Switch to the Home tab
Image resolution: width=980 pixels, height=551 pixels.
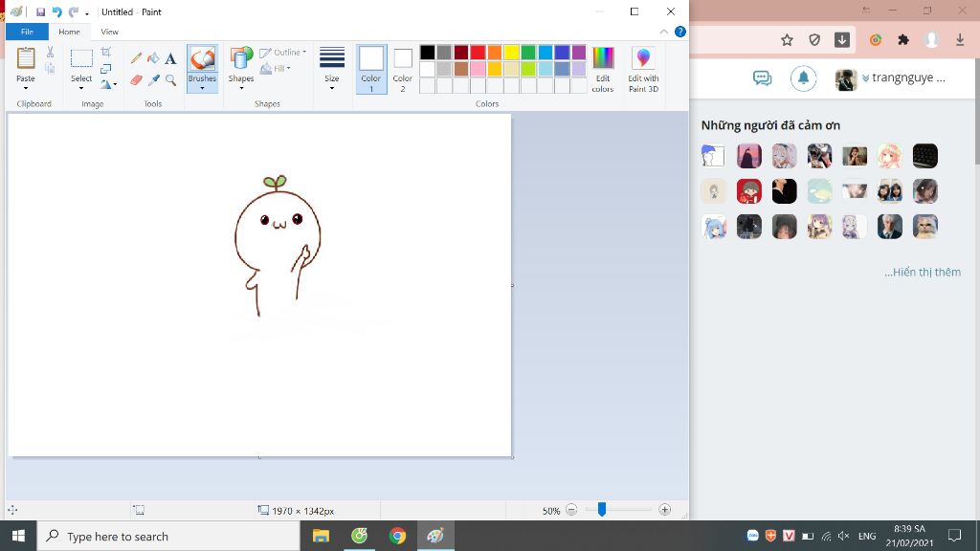[69, 32]
